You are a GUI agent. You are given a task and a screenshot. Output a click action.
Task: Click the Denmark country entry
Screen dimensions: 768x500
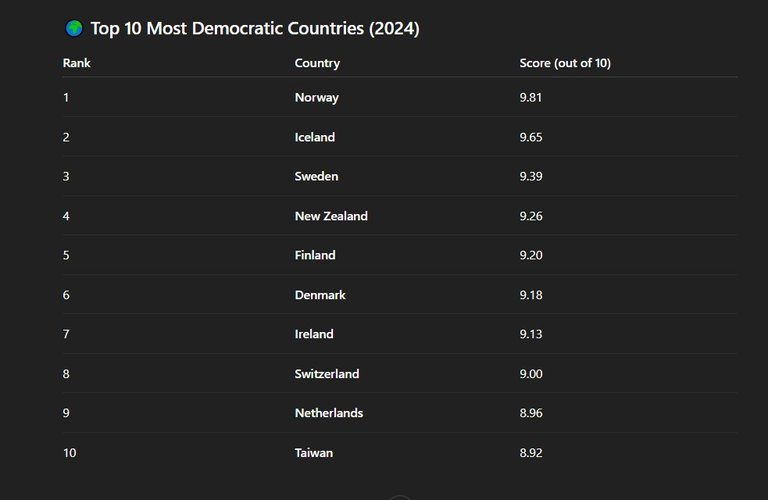click(320, 295)
